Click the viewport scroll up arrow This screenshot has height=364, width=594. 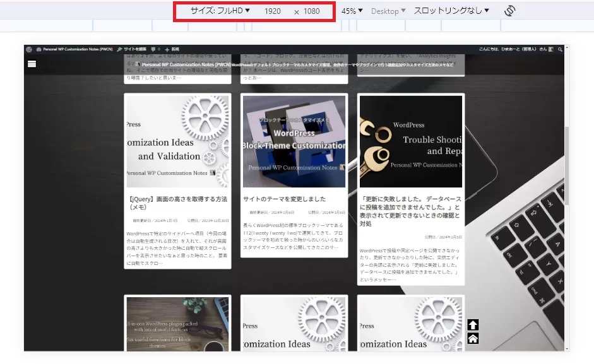[567, 48]
